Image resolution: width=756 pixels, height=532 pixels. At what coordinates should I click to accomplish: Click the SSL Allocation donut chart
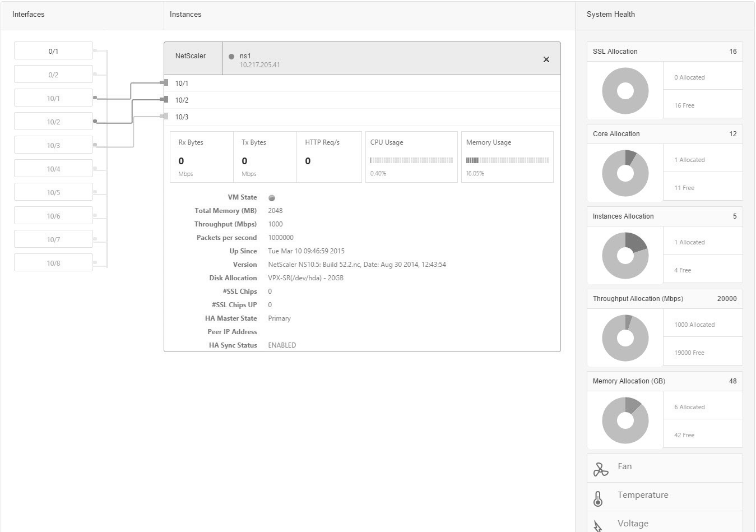pos(625,91)
